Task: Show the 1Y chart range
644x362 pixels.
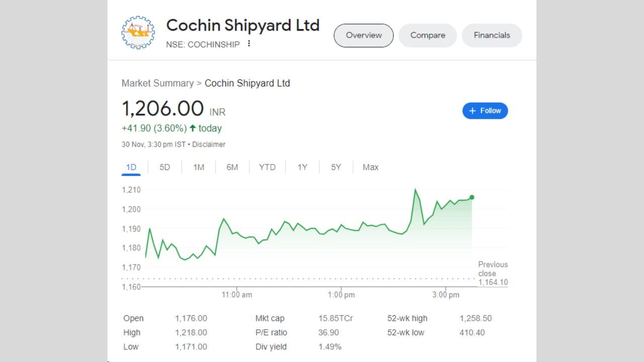Action: [302, 167]
